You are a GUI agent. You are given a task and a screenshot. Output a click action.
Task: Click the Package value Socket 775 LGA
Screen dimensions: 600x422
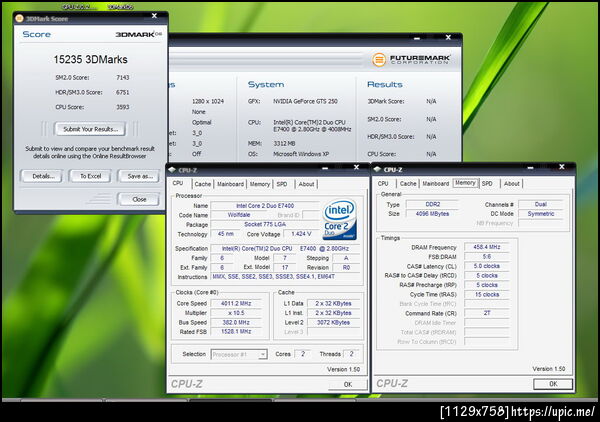[x=265, y=224]
